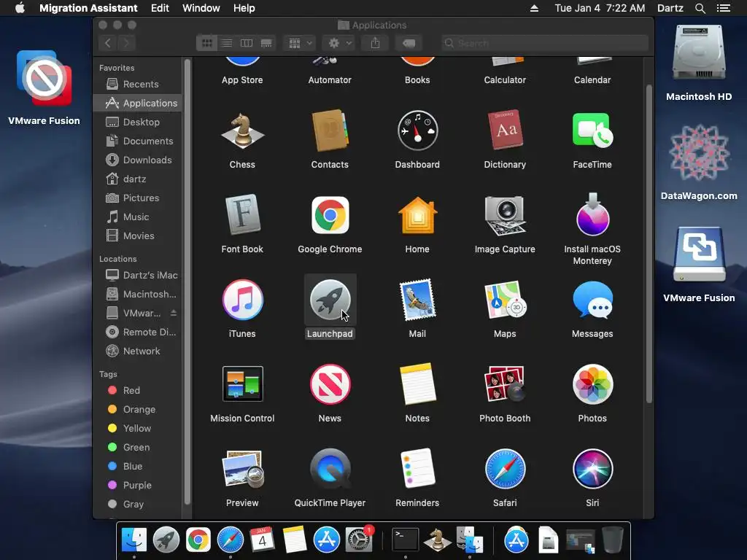The height and width of the screenshot is (560, 747).
Task: Select the Mission Control icon
Action: coord(242,384)
